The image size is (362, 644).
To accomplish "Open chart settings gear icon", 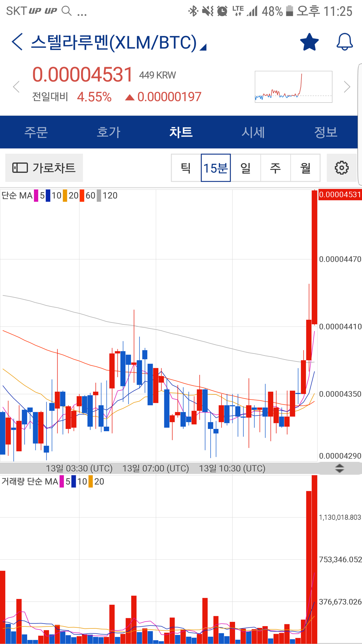I will [341, 168].
